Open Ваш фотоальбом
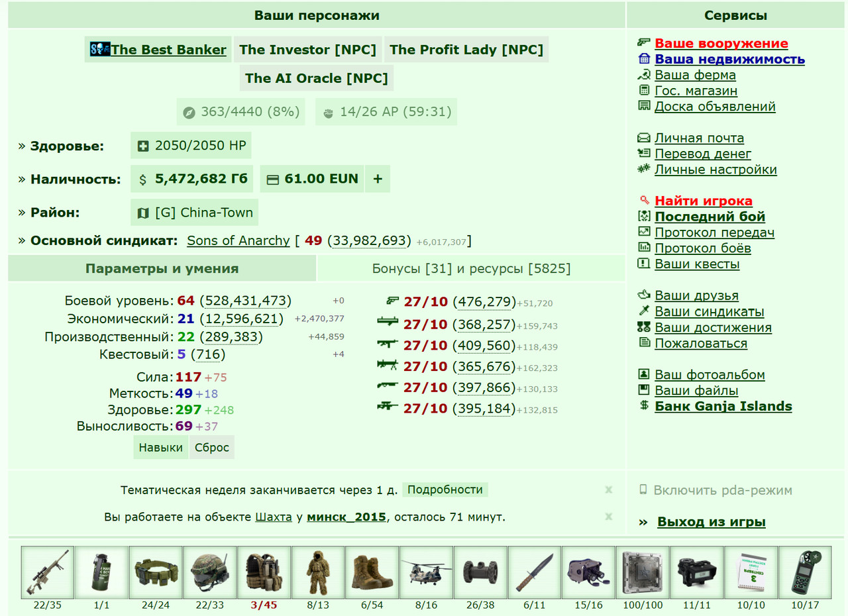 point(710,375)
